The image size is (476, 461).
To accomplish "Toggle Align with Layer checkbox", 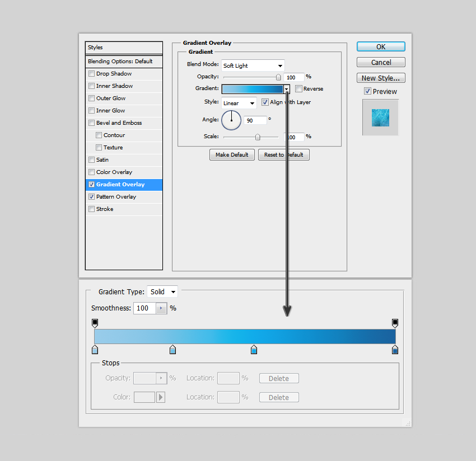I will 265,102.
